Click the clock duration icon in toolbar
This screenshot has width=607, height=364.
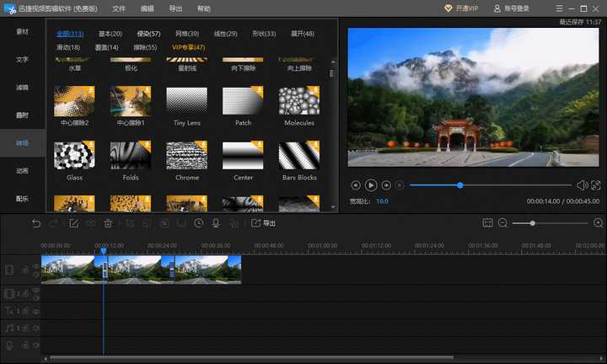click(x=199, y=223)
